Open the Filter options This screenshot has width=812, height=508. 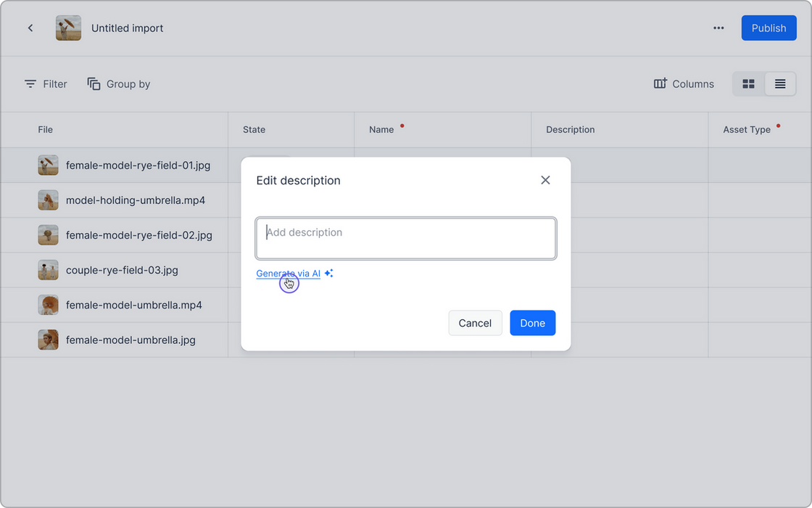click(x=46, y=84)
